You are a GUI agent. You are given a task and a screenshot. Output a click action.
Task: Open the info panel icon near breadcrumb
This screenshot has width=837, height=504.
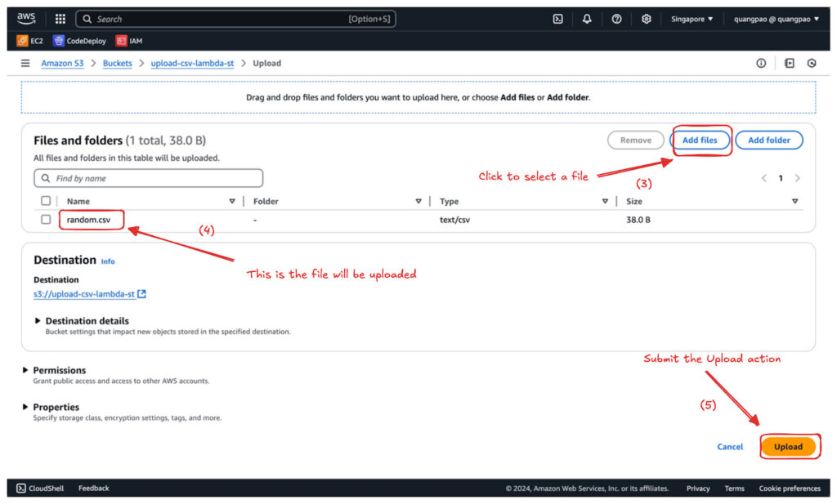click(761, 63)
